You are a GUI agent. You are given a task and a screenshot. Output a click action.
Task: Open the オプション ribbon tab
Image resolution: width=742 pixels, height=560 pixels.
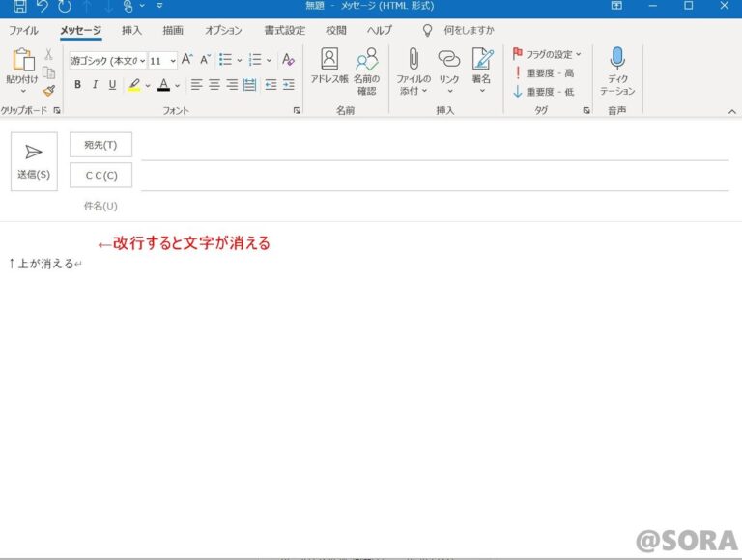(223, 30)
